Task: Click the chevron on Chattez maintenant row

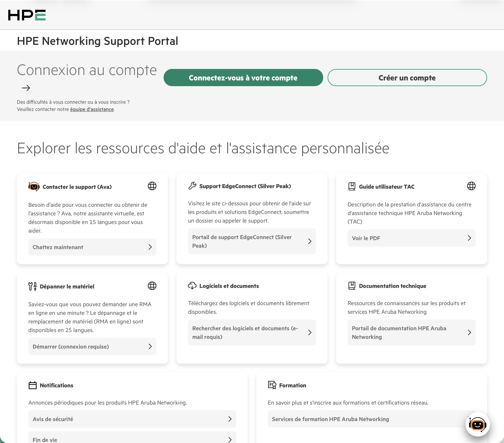Action: [x=150, y=247]
